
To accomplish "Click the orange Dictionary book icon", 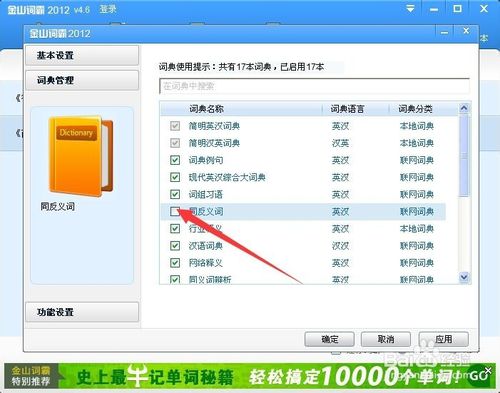I will (x=81, y=156).
